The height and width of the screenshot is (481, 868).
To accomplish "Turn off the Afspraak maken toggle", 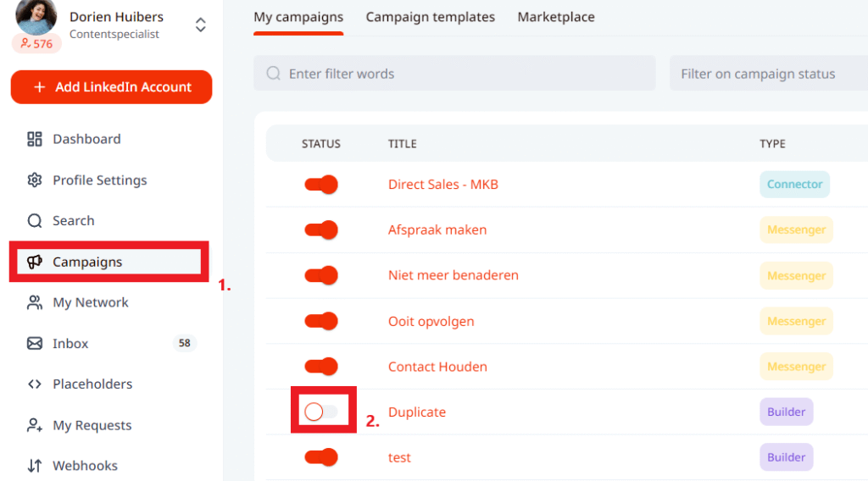I will click(321, 230).
